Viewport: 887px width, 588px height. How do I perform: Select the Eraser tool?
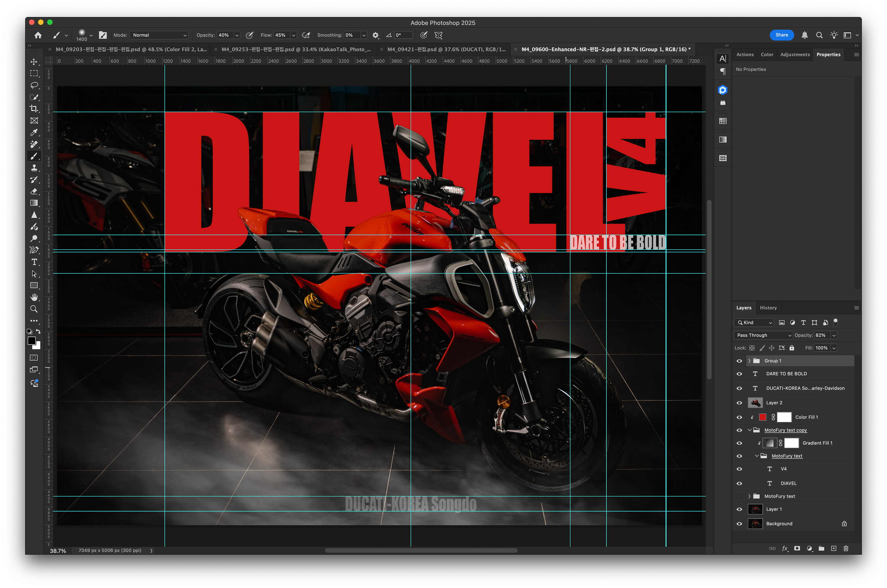pyautogui.click(x=34, y=191)
